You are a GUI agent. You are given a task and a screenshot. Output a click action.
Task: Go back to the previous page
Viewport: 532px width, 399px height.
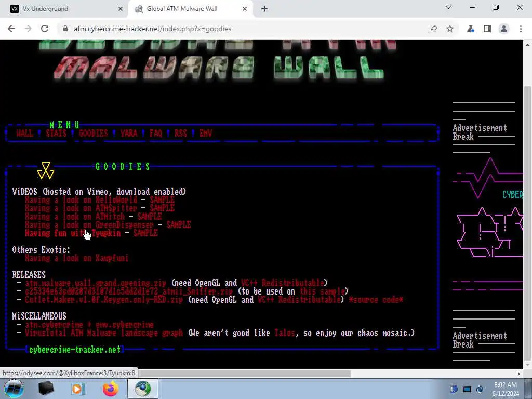click(11, 29)
